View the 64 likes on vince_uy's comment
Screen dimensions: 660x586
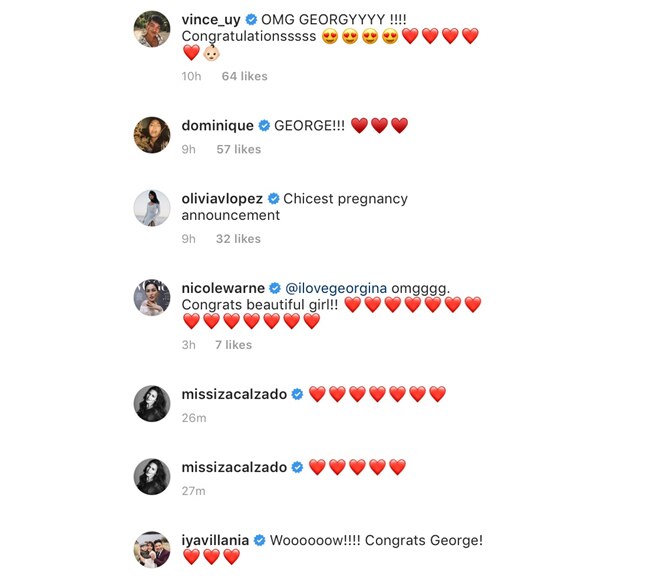click(245, 76)
